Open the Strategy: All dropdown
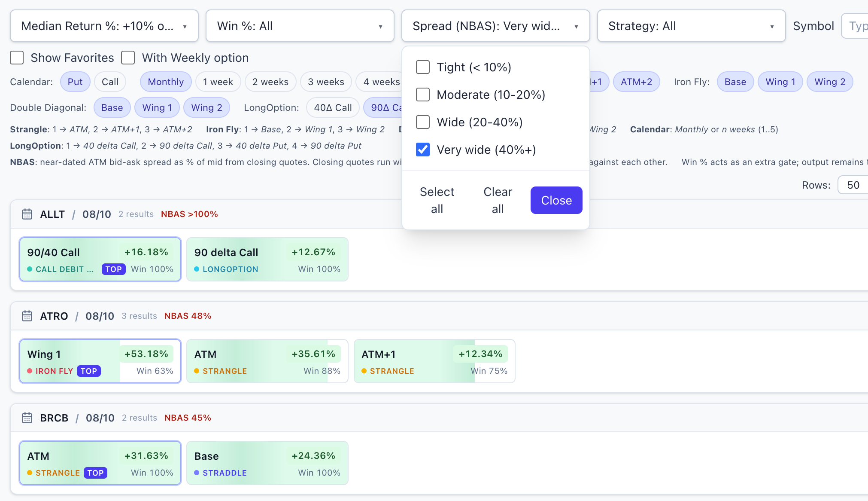This screenshot has width=868, height=501. (x=692, y=26)
